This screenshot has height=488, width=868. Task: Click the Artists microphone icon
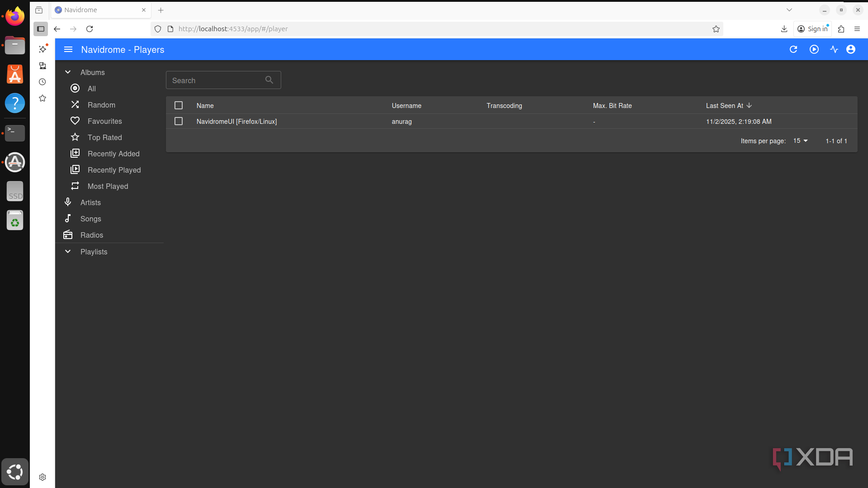[68, 202]
